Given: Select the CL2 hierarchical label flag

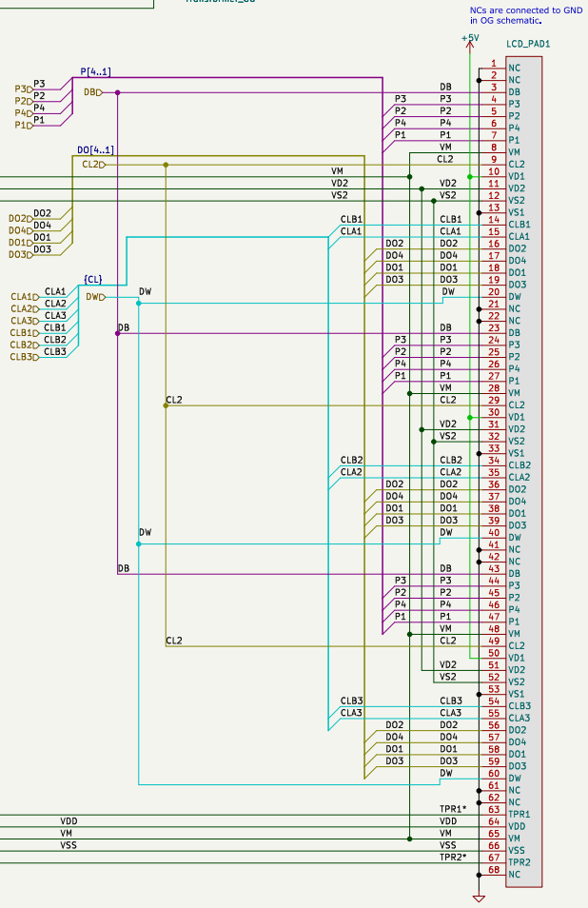Looking at the screenshot, I should [92, 165].
